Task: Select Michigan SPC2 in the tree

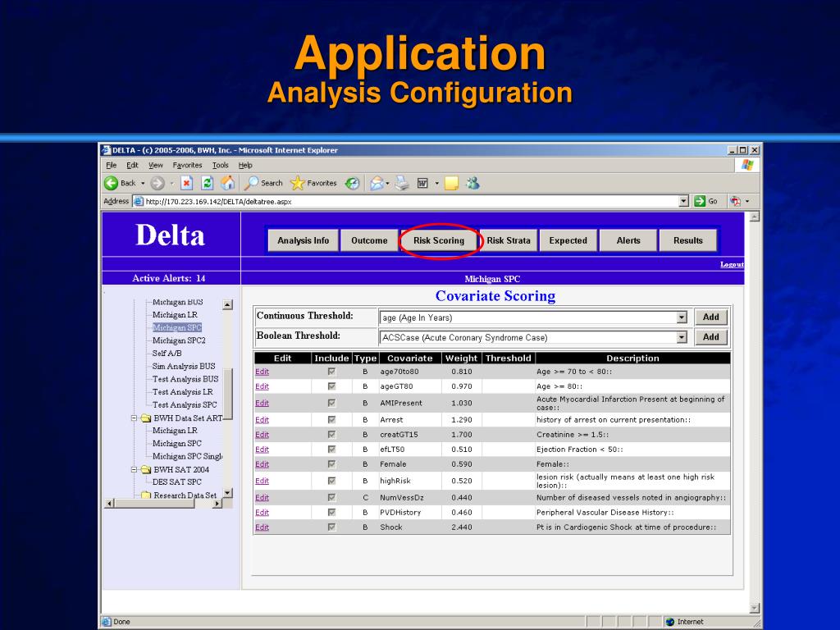Action: coord(179,340)
